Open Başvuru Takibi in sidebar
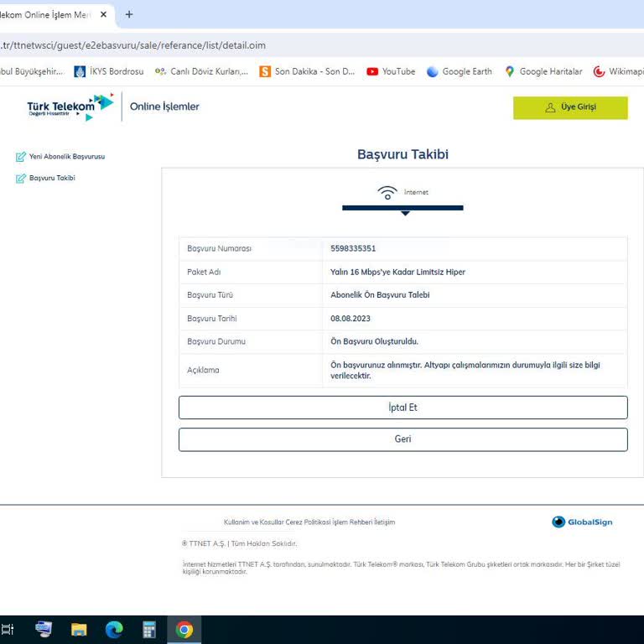The image size is (644, 644). pyautogui.click(x=52, y=178)
